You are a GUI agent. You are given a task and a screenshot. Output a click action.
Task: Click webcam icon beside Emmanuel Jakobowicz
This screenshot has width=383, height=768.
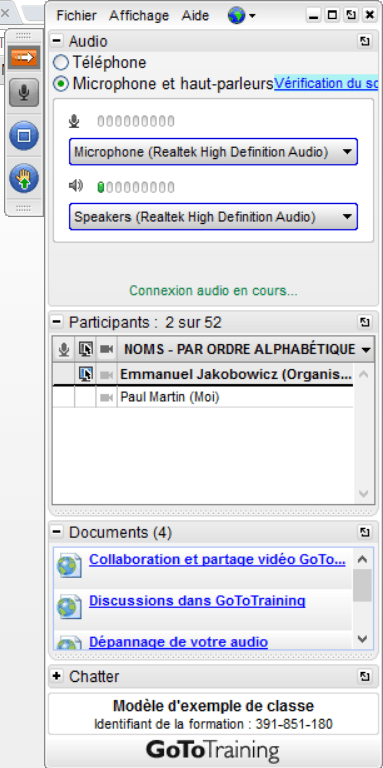pos(106,375)
